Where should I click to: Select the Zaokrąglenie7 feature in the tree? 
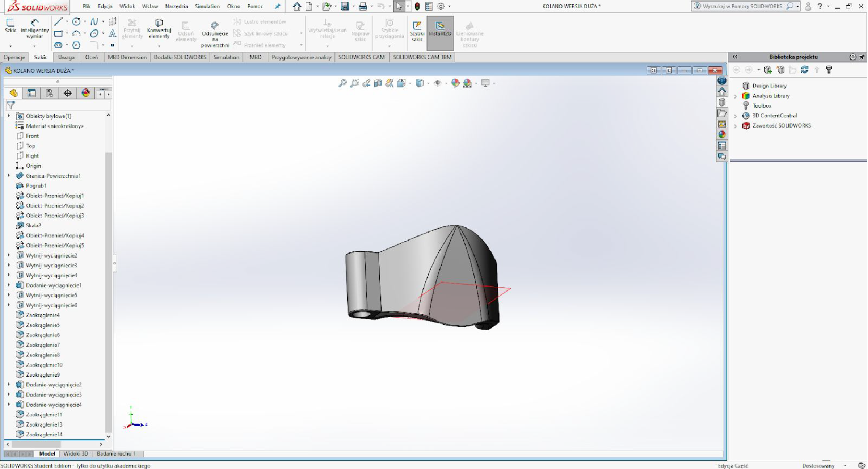[x=43, y=345]
